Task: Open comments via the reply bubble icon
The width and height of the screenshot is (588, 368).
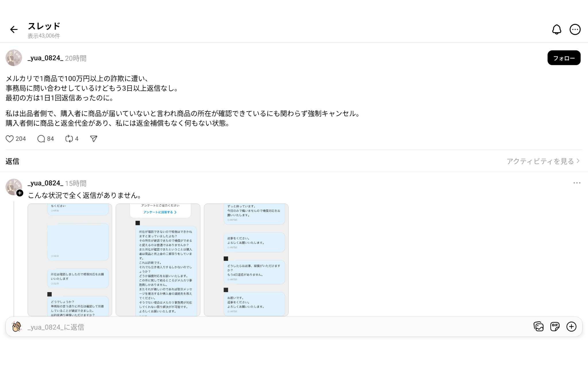Action: click(41, 139)
